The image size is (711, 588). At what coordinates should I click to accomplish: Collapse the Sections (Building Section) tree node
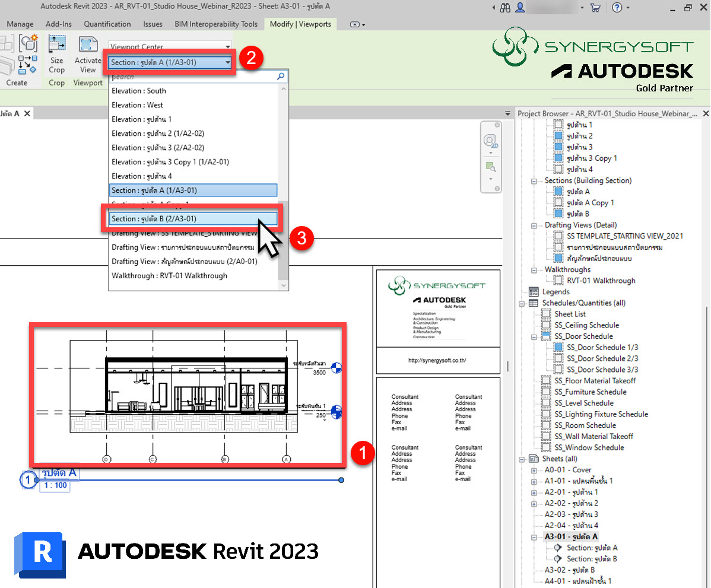coord(533,180)
